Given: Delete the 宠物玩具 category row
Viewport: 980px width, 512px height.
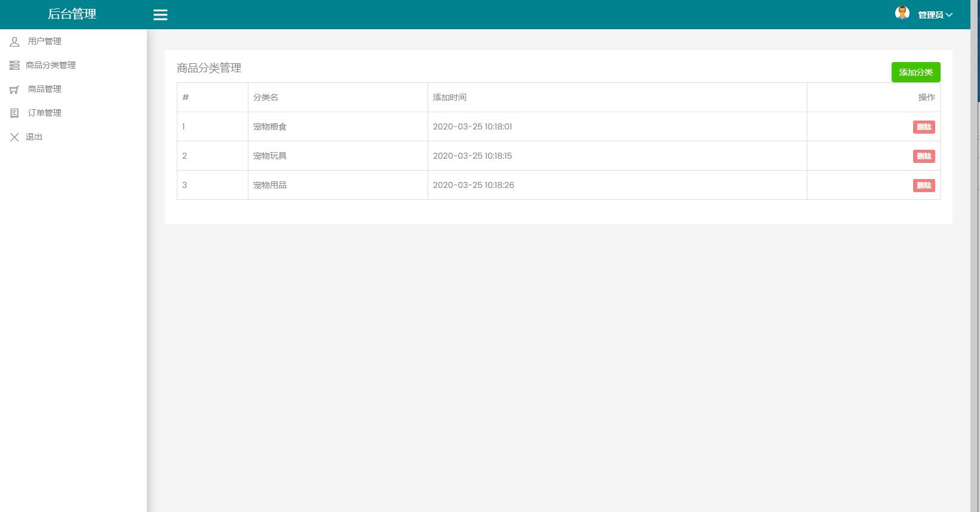Looking at the screenshot, I should (924, 156).
